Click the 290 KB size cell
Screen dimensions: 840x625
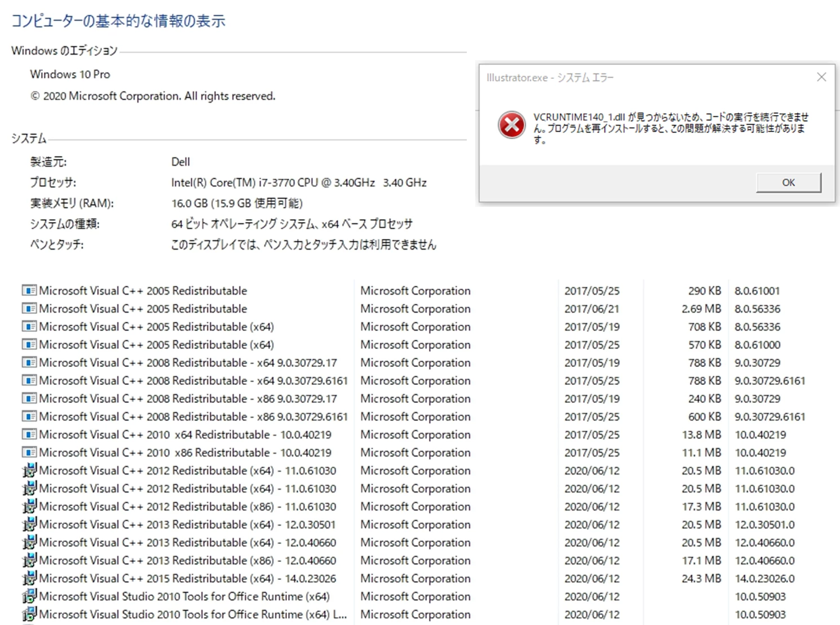tap(705, 291)
